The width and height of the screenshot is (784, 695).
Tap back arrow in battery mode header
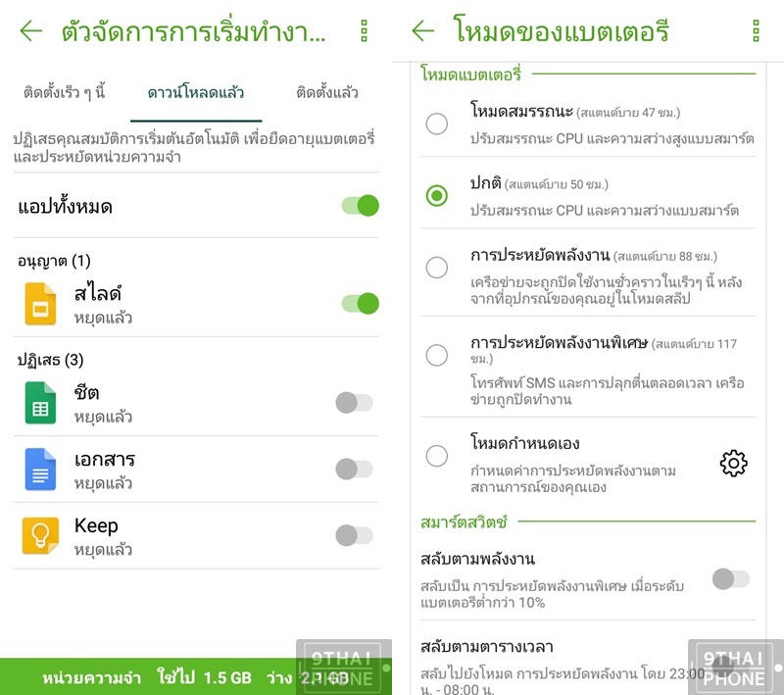[423, 31]
